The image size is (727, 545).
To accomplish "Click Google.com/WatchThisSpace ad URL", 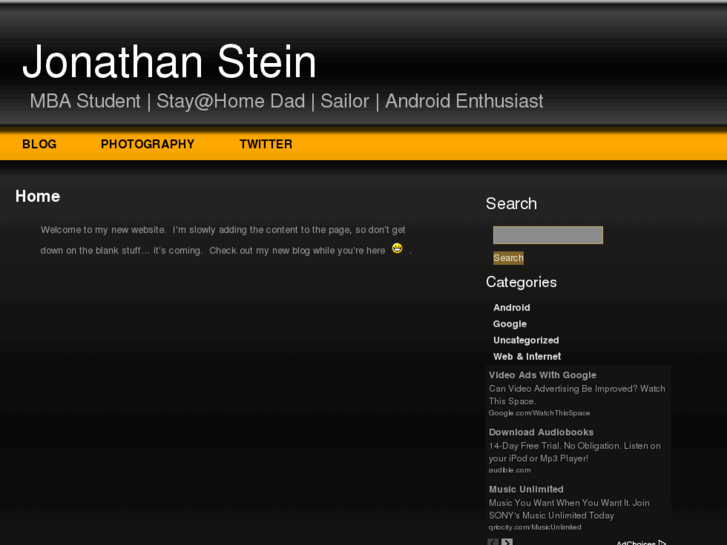I will pos(539,413).
